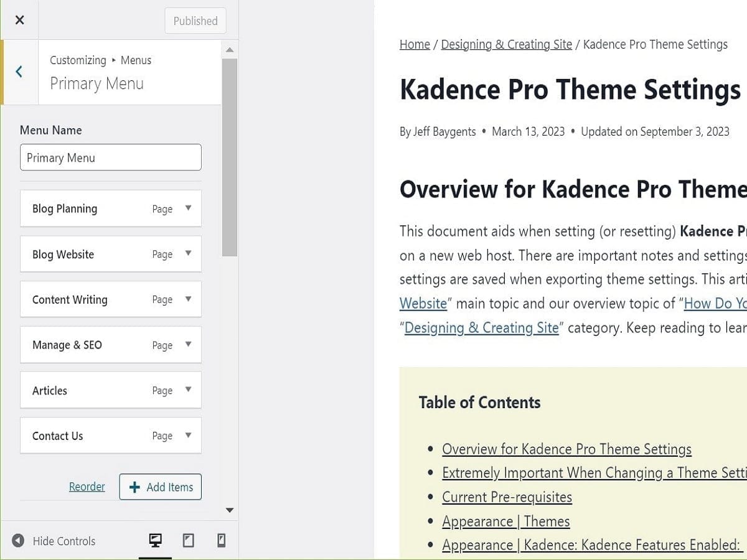The image size is (747, 560).
Task: Switch to desktop preview mode
Action: tap(154, 541)
